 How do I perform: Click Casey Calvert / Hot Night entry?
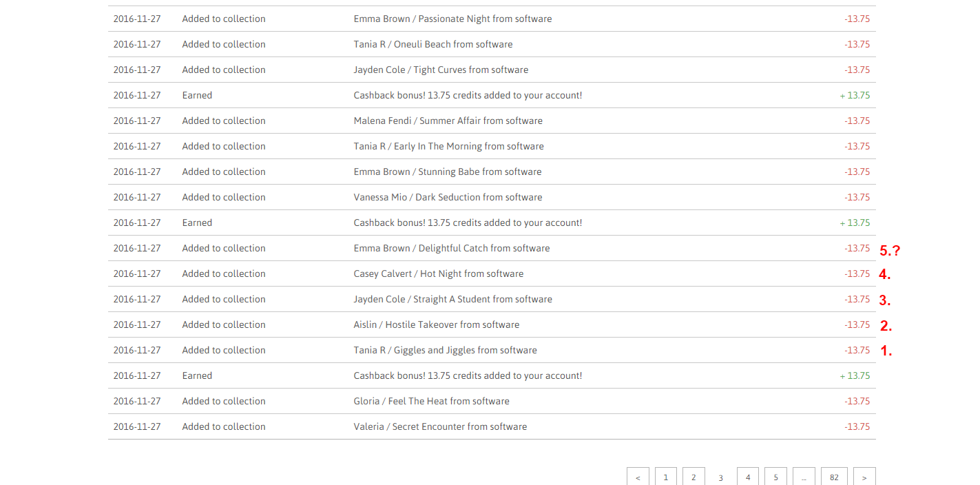[439, 274]
